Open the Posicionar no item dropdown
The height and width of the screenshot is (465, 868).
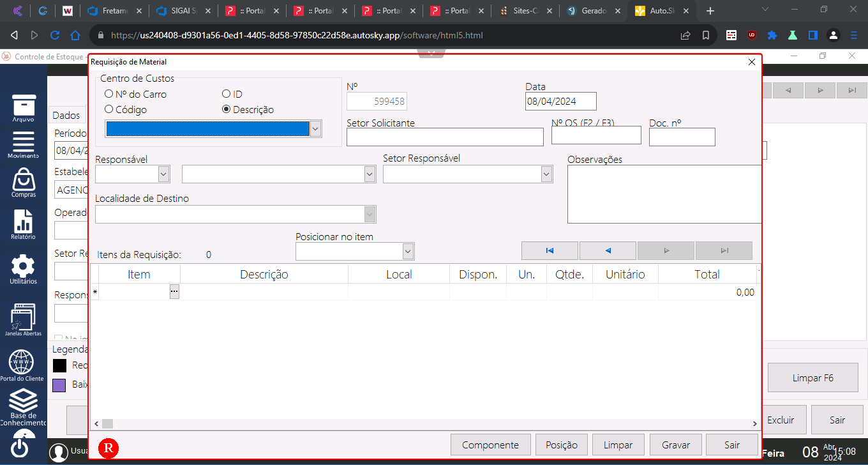[408, 252]
